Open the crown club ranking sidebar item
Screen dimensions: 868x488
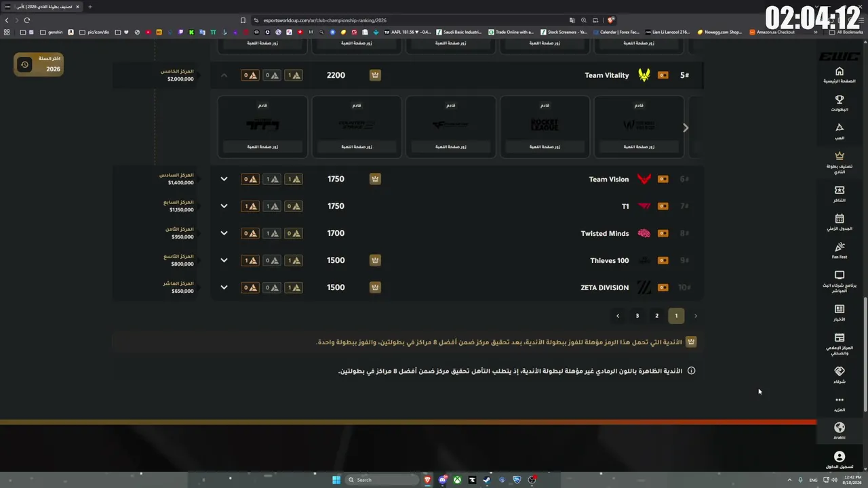840,162
